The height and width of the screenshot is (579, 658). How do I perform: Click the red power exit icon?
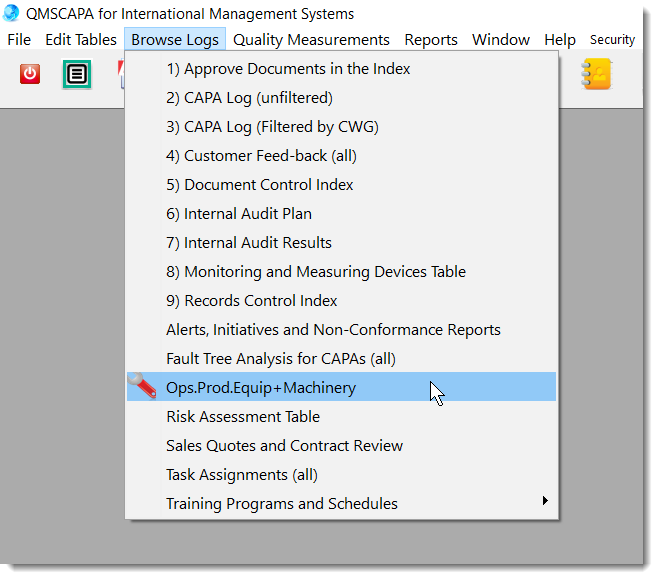pyautogui.click(x=30, y=74)
